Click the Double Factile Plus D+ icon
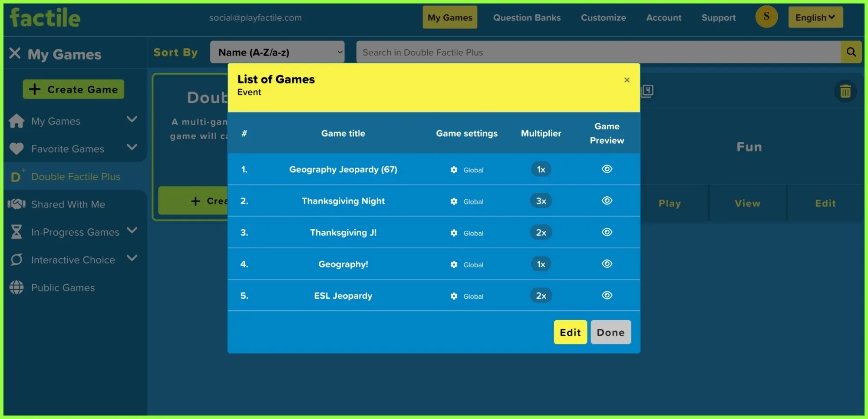The width and height of the screenshot is (868, 419). click(17, 176)
